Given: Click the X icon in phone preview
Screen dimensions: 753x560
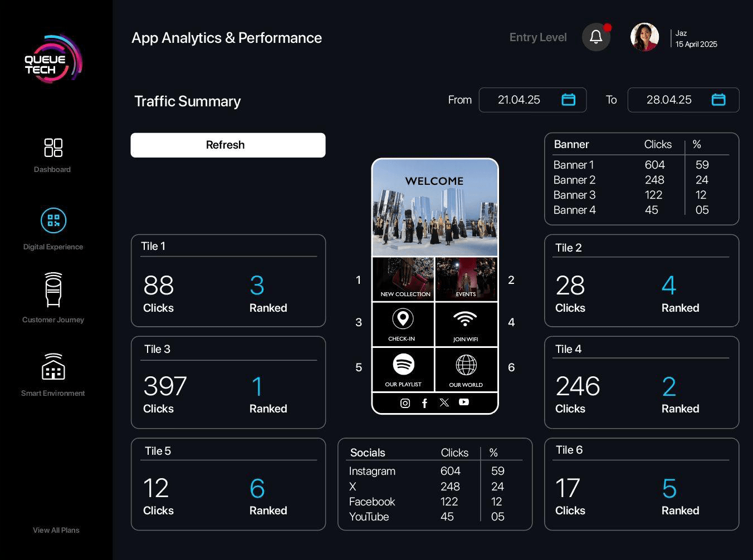Looking at the screenshot, I should click(x=444, y=402).
